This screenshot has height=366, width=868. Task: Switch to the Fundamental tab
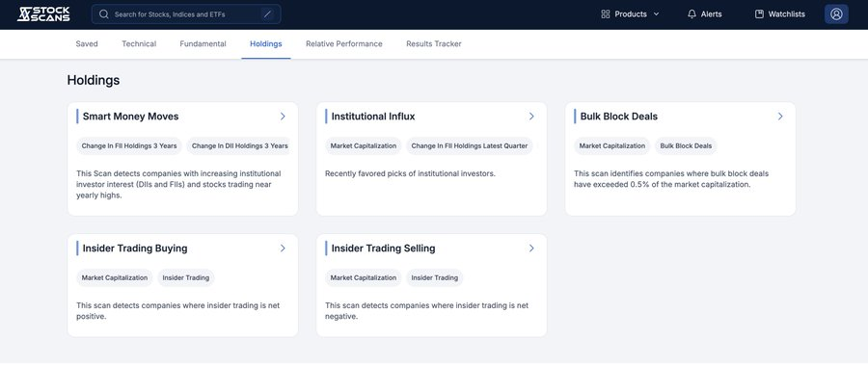203,44
